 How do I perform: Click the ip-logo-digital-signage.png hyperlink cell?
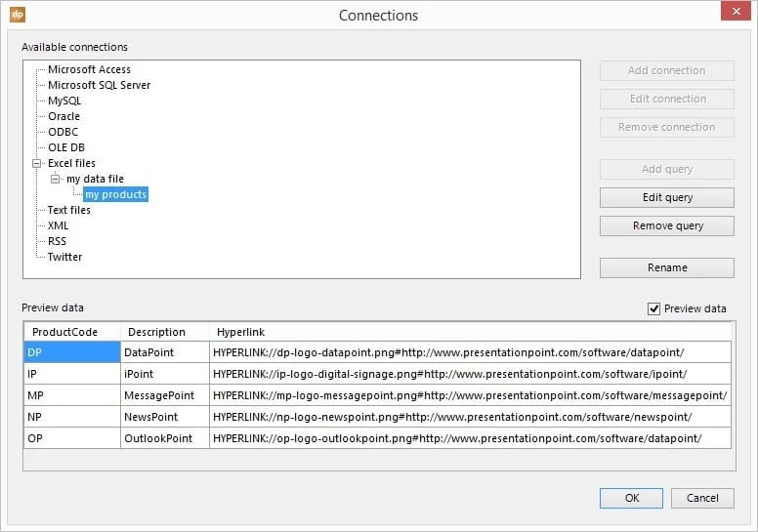click(x=470, y=374)
